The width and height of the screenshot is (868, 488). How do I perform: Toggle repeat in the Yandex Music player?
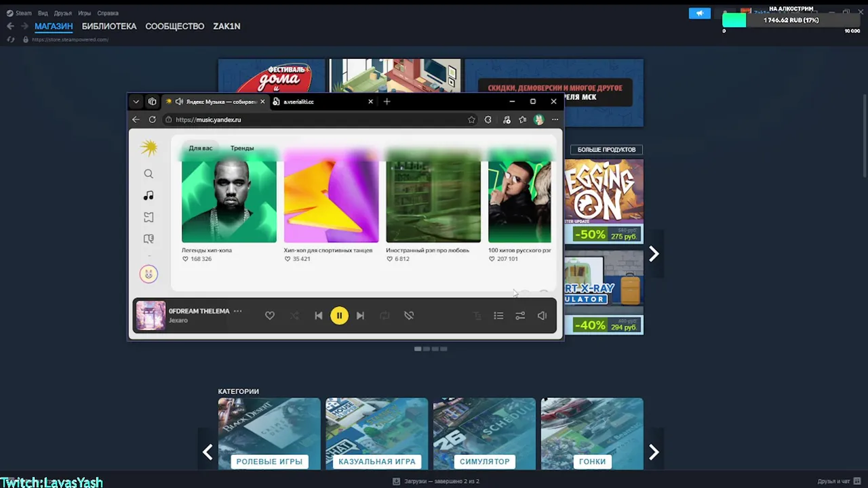[384, 316]
